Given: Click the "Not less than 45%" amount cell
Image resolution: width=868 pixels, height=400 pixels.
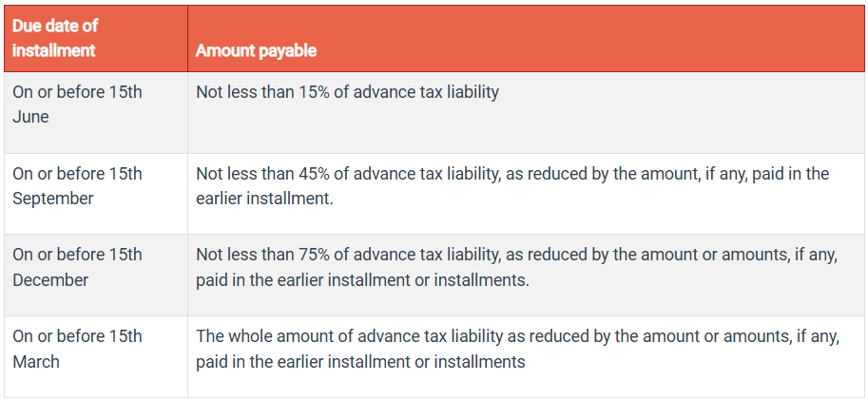Looking at the screenshot, I should click(512, 186).
